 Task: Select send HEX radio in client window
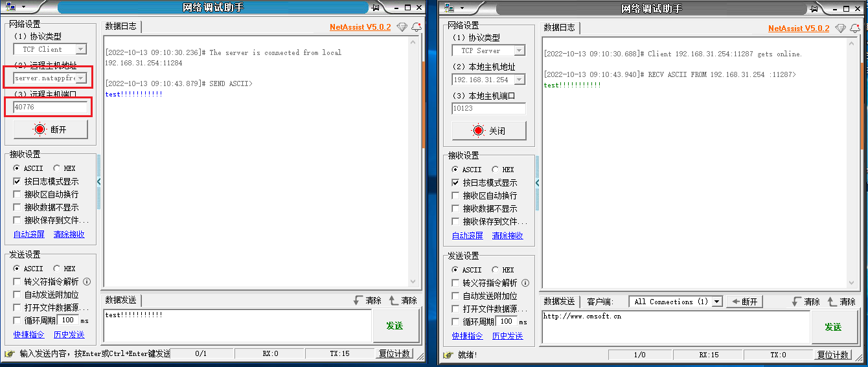(57, 269)
